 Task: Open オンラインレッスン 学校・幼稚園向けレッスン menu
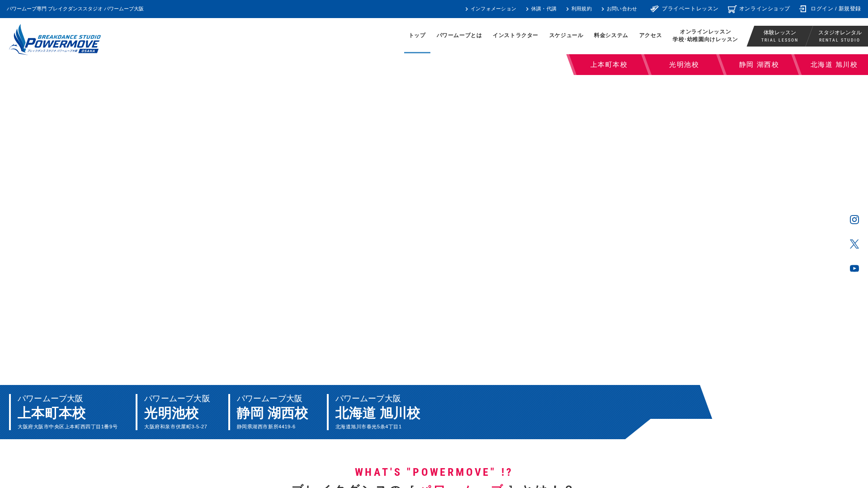point(705,36)
